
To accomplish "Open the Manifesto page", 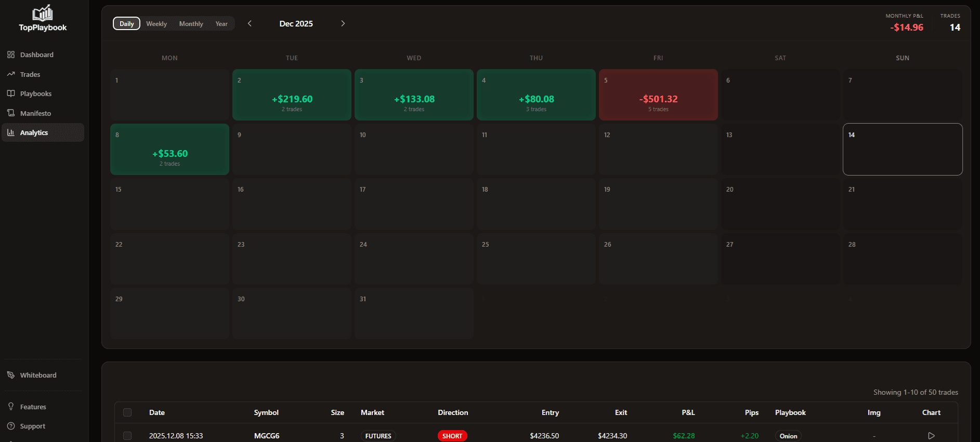I will [43, 113].
